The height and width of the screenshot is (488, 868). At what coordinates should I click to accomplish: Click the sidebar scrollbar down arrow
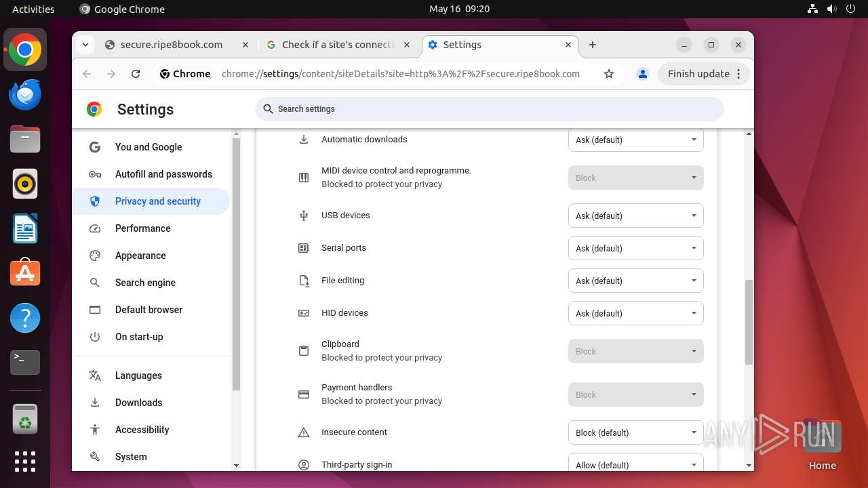tap(236, 466)
